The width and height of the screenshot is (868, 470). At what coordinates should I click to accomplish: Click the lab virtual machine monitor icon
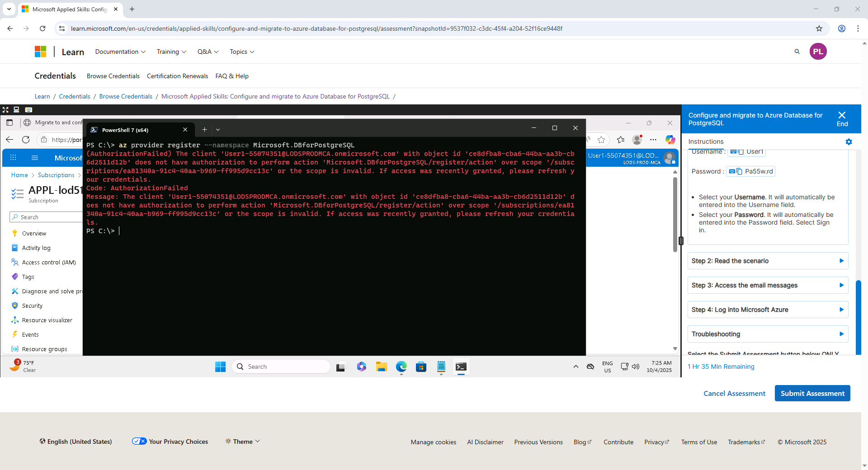pos(16,110)
